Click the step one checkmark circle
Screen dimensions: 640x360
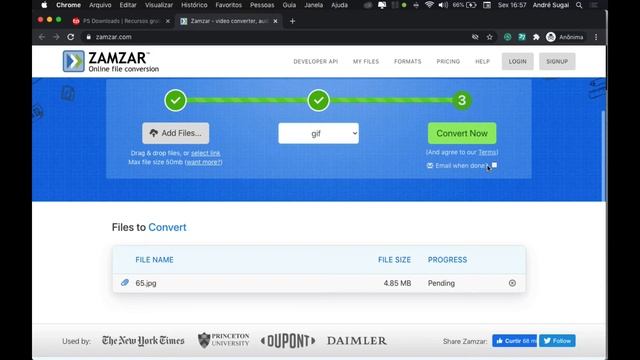pos(176,100)
